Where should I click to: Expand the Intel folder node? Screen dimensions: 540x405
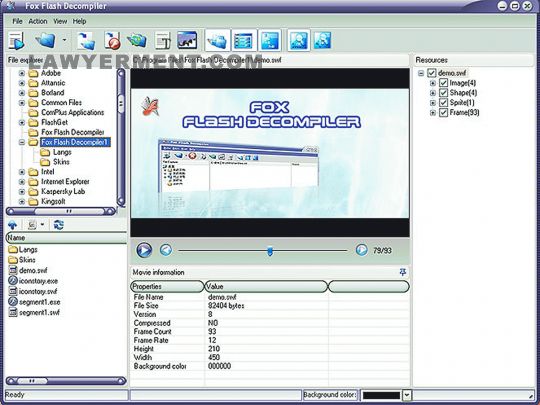tap(22, 172)
